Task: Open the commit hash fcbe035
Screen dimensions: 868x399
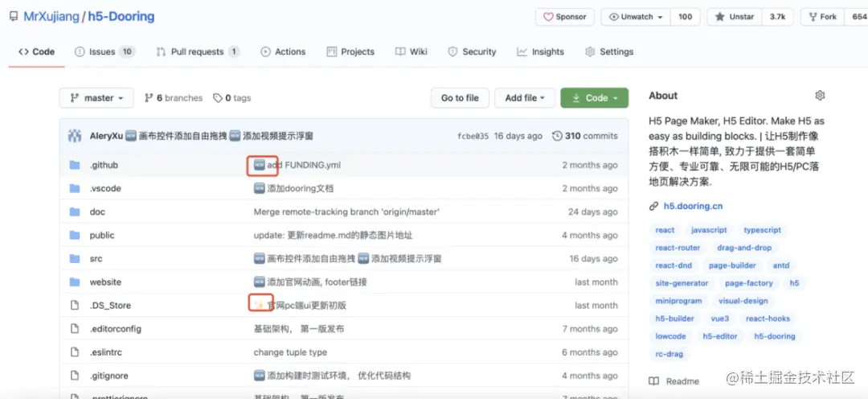Action: [x=473, y=136]
